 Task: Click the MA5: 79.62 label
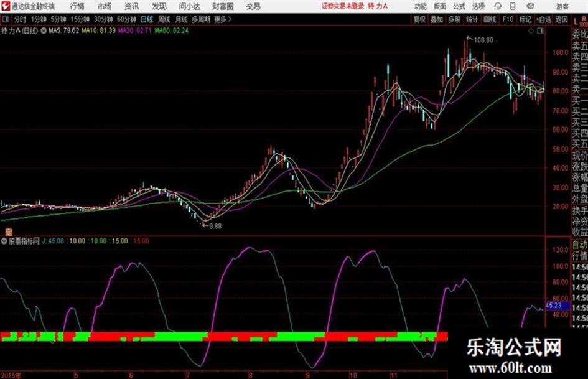tap(63, 30)
